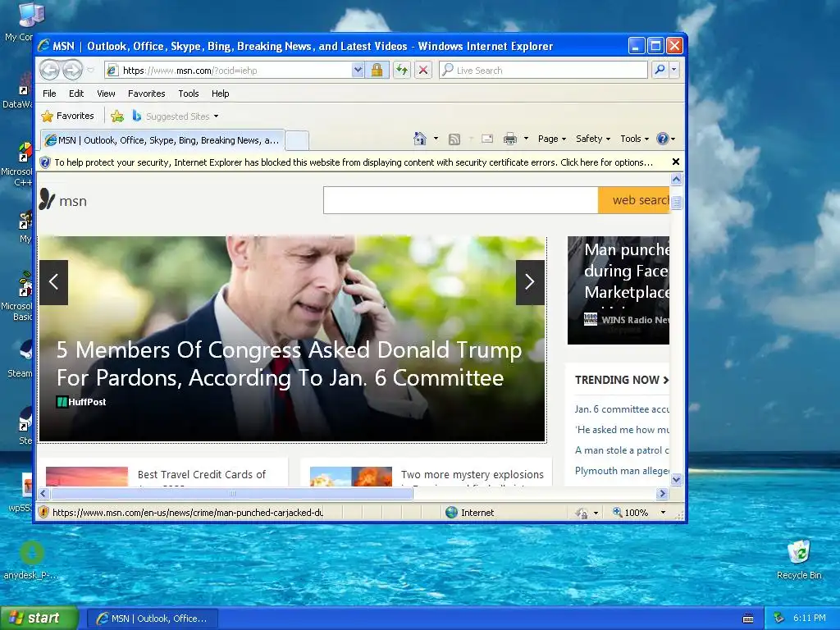Open the Members of Congress pardons headline
The height and width of the screenshot is (630, 840).
290,363
